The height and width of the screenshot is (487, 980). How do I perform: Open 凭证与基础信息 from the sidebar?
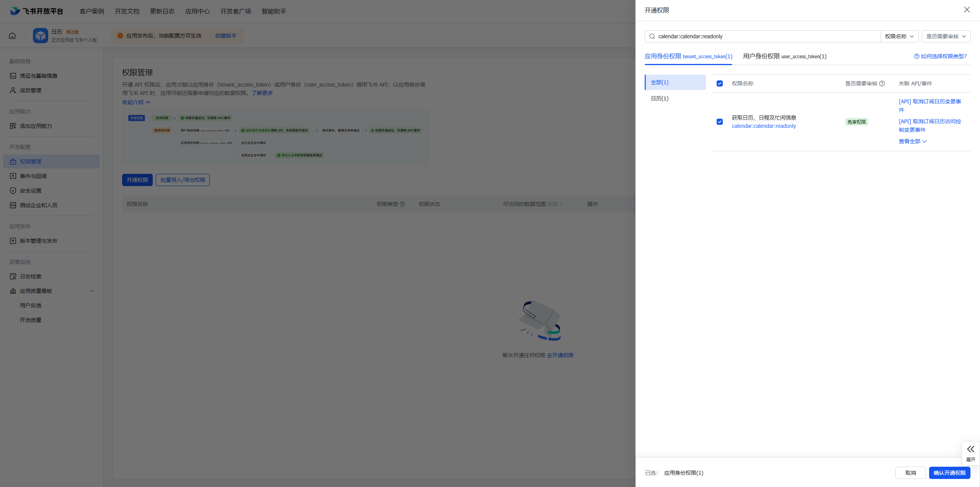(x=38, y=76)
